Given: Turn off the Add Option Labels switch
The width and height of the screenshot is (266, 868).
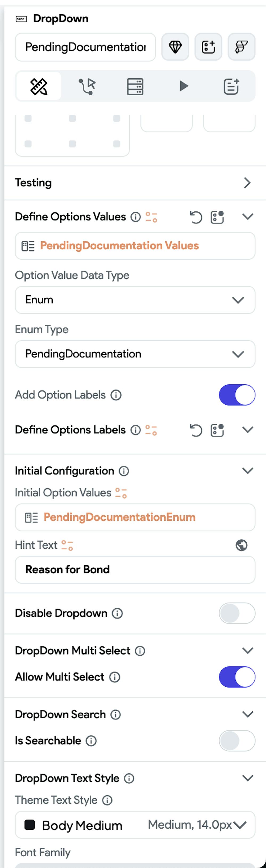Looking at the screenshot, I should pos(237,395).
